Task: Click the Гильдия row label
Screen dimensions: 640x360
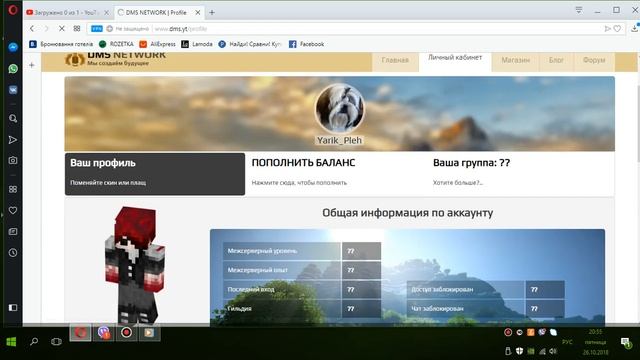Action: (240, 309)
